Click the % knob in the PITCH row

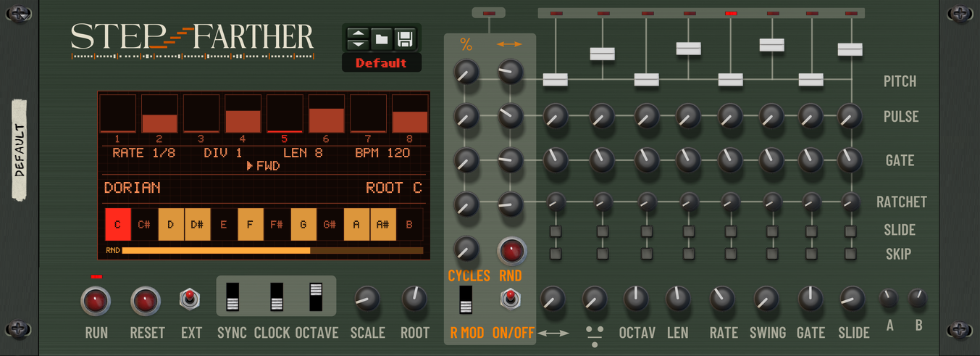(466, 72)
